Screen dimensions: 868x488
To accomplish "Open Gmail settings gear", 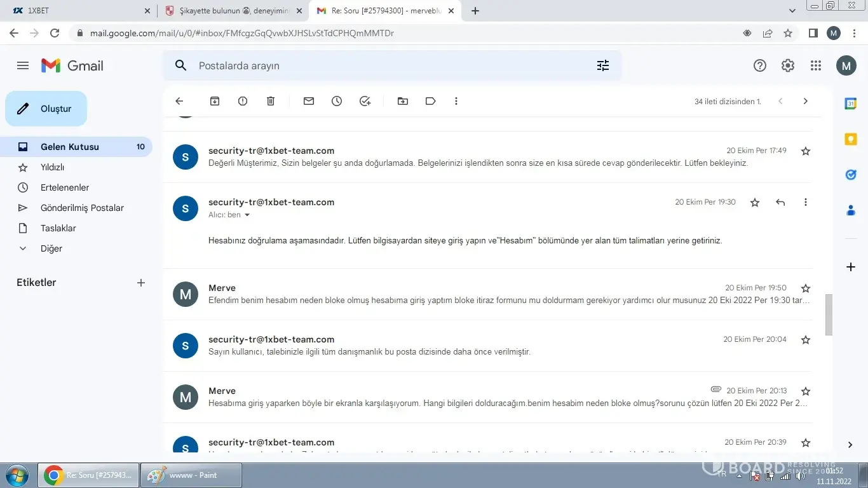I will click(x=788, y=65).
